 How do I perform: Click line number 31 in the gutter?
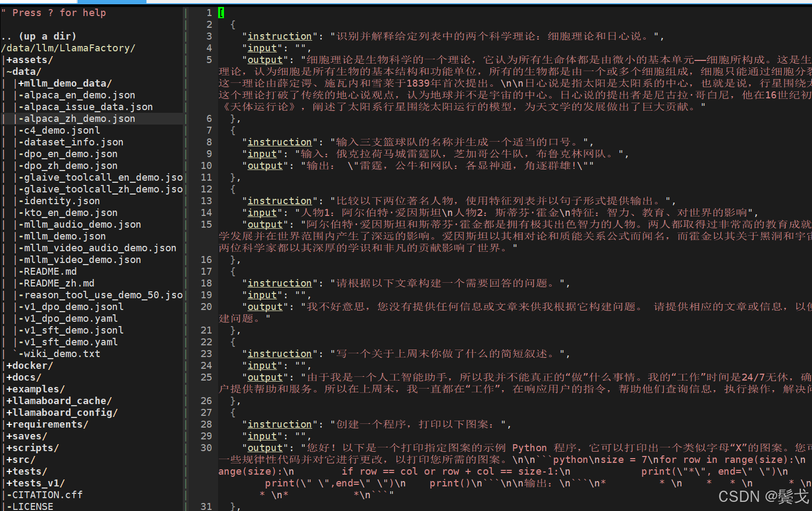(206, 506)
